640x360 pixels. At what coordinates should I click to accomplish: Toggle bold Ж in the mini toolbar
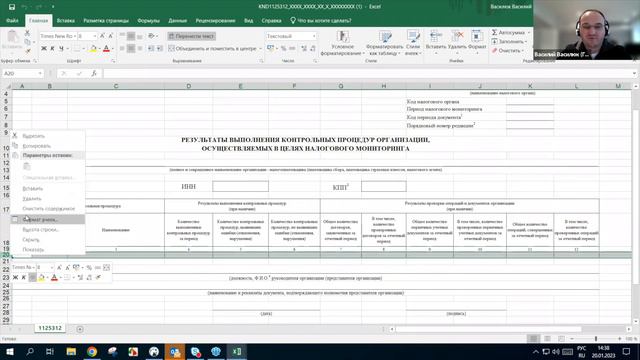[15, 278]
